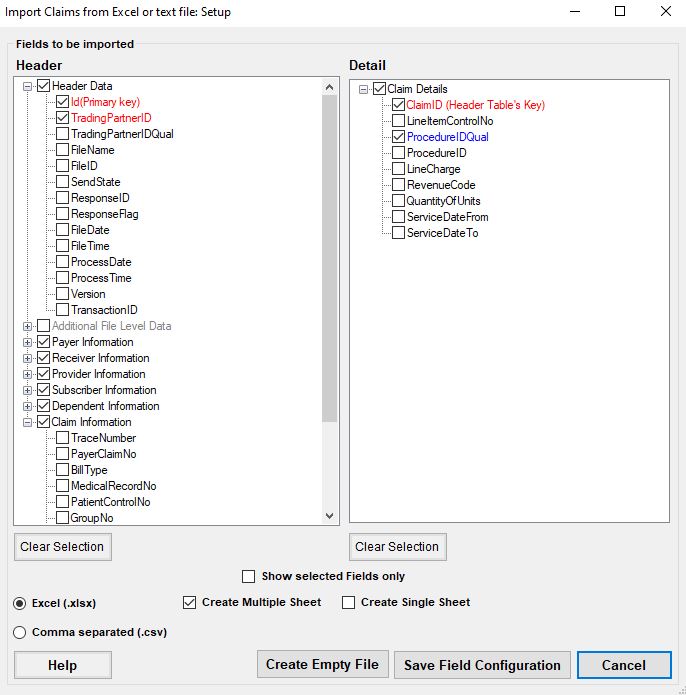686x695 pixels.
Task: Select the Excel (.xlsx) radio button
Action: pyautogui.click(x=19, y=604)
